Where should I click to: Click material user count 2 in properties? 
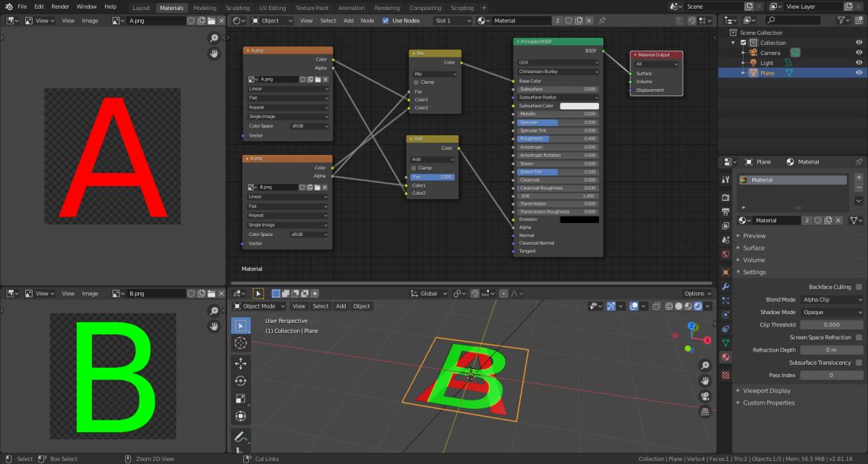click(806, 220)
